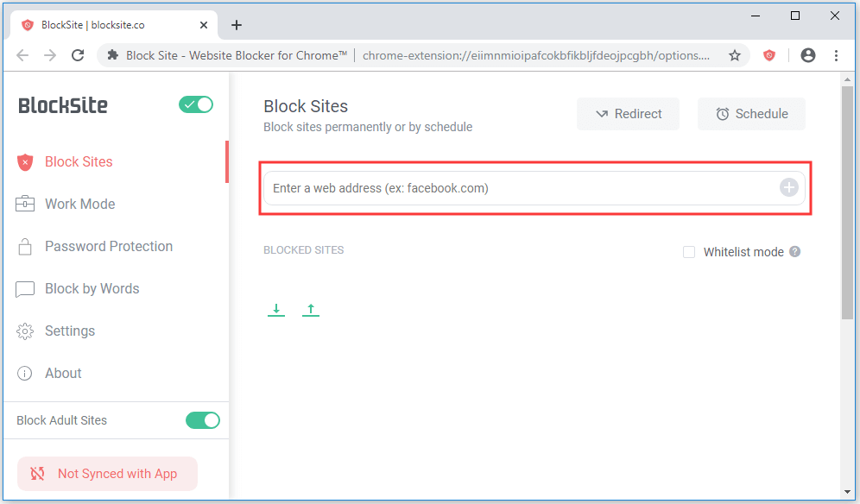Enable the Whitelist mode checkbox
The width and height of the screenshot is (860, 504).
pyautogui.click(x=689, y=252)
